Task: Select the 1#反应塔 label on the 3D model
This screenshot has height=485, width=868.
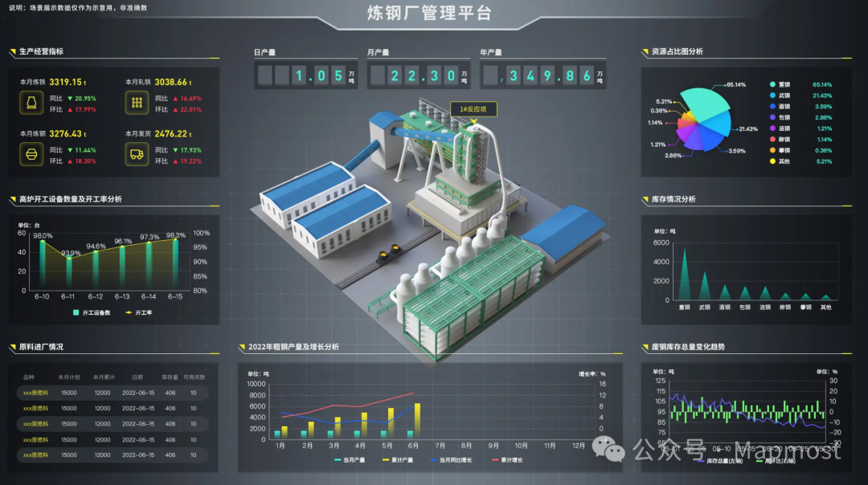Action: click(x=473, y=109)
